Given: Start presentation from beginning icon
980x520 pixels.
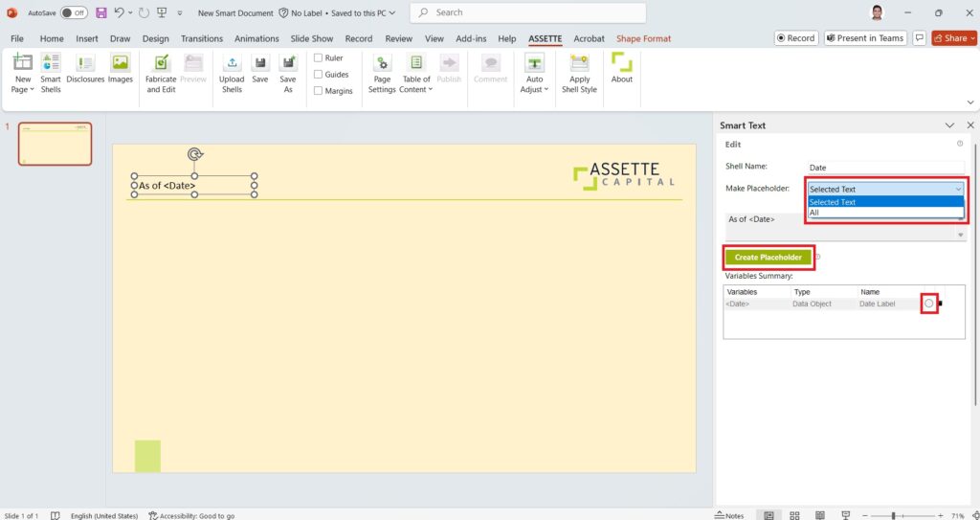Looking at the screenshot, I should [162, 12].
